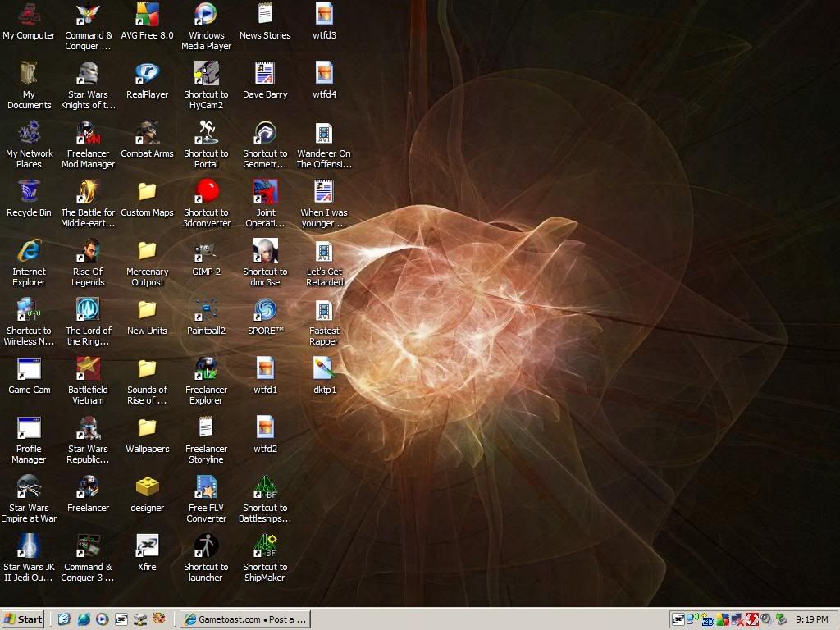Click the Wanderer On The Offensive video
This screenshot has width=840, height=630.
[323, 132]
